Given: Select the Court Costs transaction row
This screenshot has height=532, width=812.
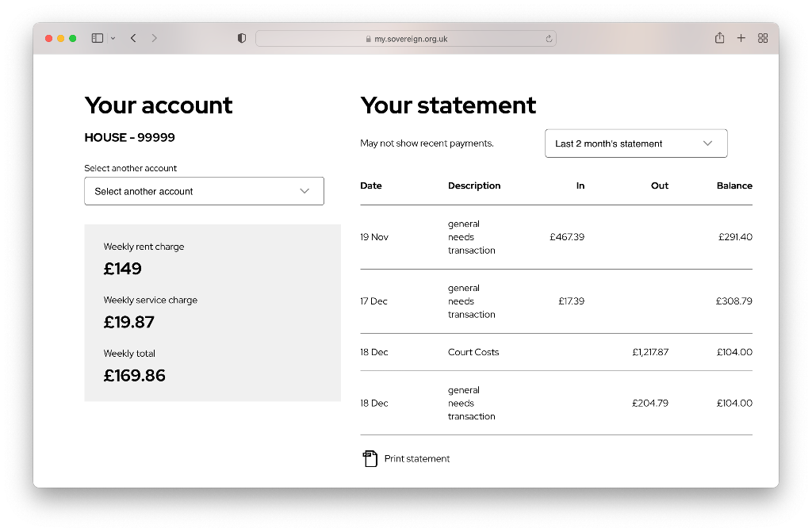Looking at the screenshot, I should [x=555, y=352].
